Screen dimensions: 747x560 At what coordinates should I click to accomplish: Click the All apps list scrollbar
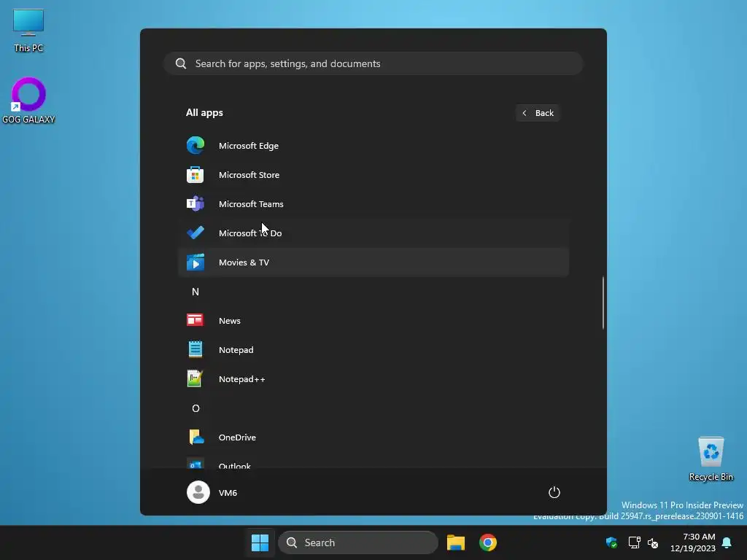click(x=603, y=303)
